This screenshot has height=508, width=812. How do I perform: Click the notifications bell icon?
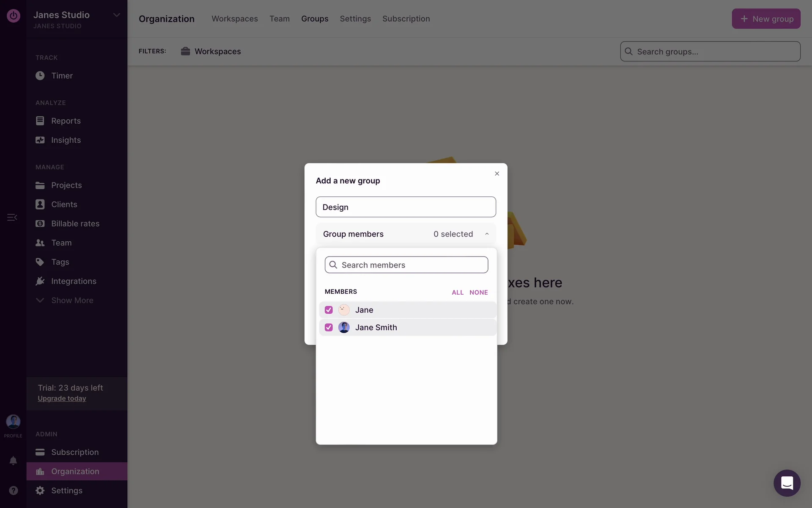(x=13, y=461)
